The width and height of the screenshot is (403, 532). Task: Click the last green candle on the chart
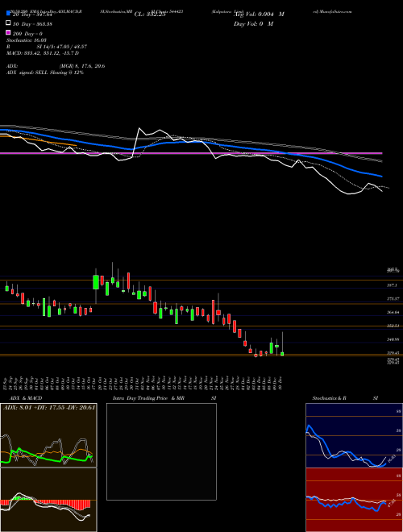pyautogui.click(x=282, y=354)
